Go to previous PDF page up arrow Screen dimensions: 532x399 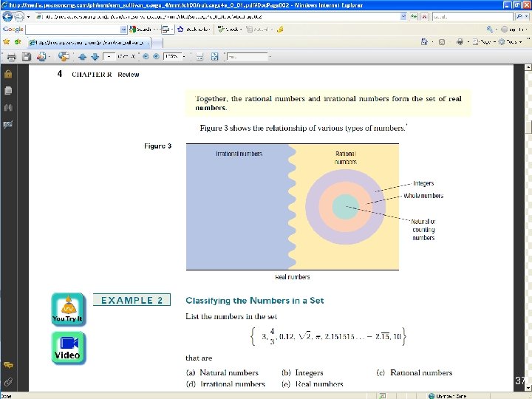click(82, 57)
